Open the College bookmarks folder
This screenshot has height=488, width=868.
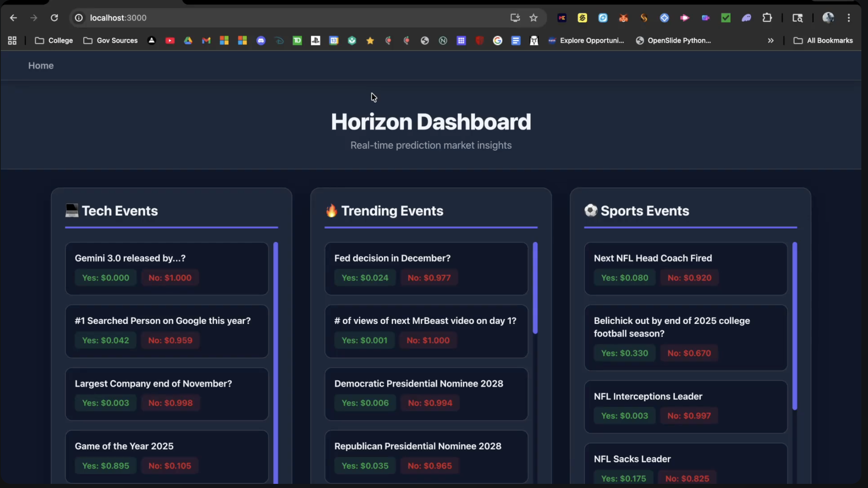coord(54,41)
